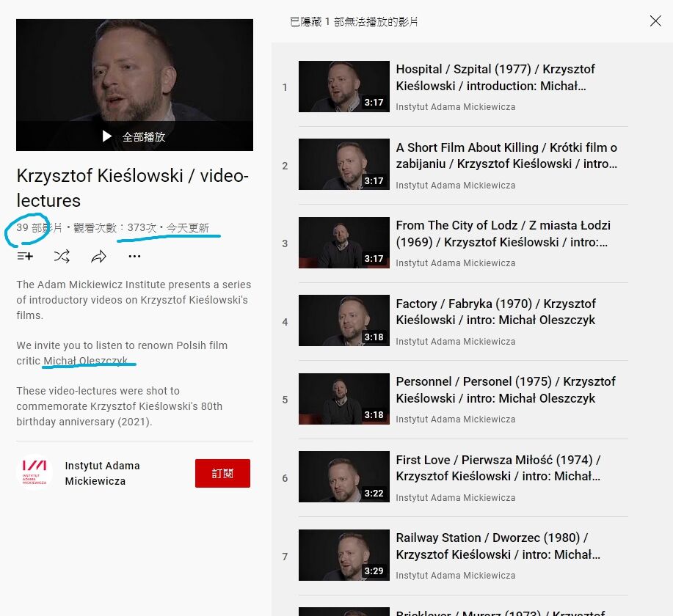Image resolution: width=673 pixels, height=616 pixels.
Task: Select Railway Station / Dworzec (1980) thumbnail
Action: point(343,554)
